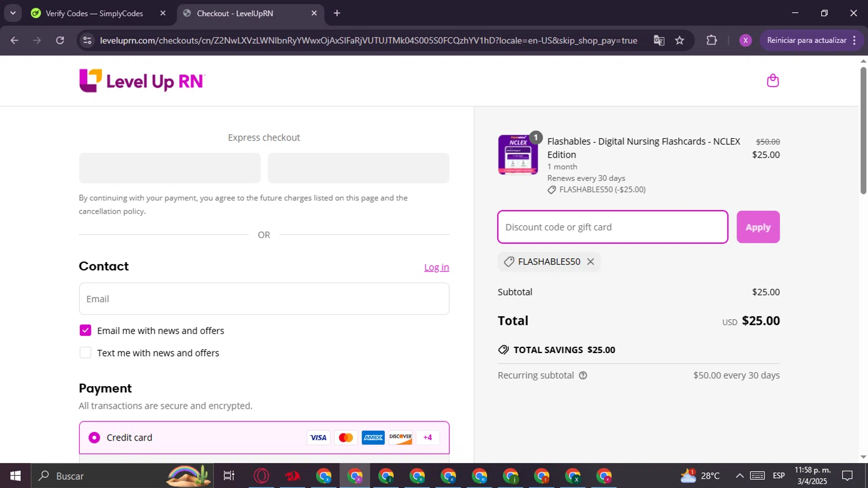Remove the FLASHABLES50 discount code
The width and height of the screenshot is (868, 488).
pyautogui.click(x=590, y=262)
